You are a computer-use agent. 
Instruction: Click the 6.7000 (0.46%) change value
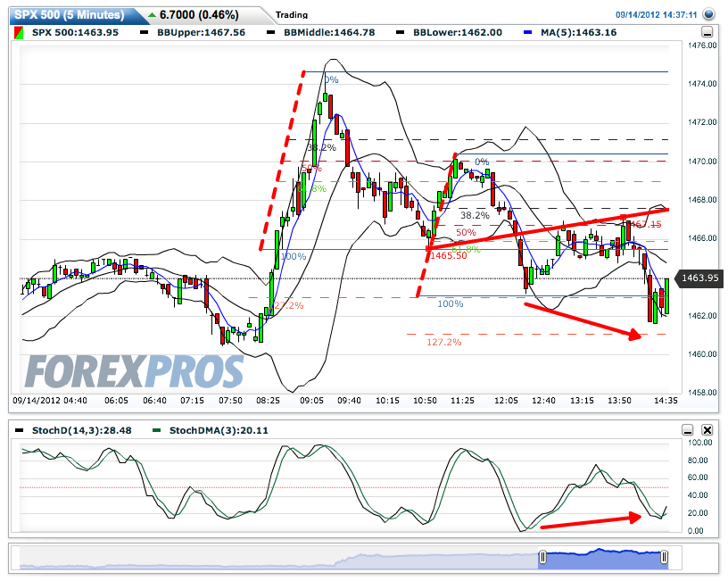(x=199, y=15)
